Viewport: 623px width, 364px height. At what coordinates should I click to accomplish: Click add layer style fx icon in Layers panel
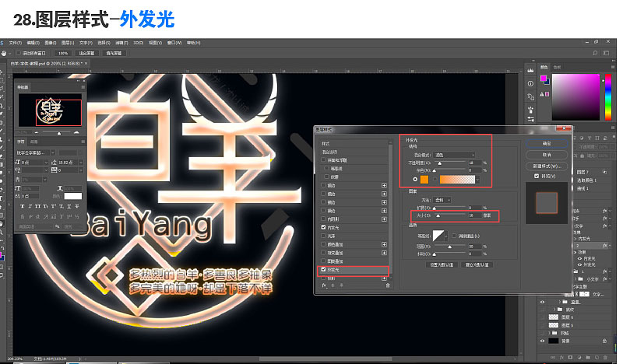(561, 358)
